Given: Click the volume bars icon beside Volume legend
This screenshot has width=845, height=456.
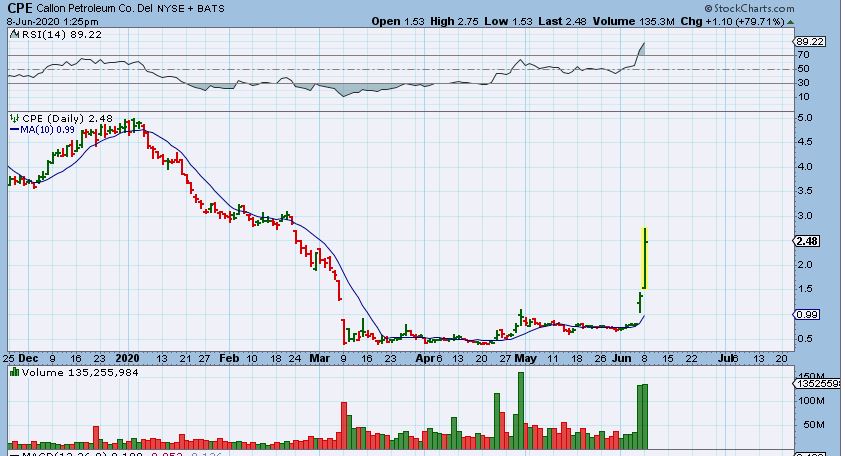Looking at the screenshot, I should point(15,372).
